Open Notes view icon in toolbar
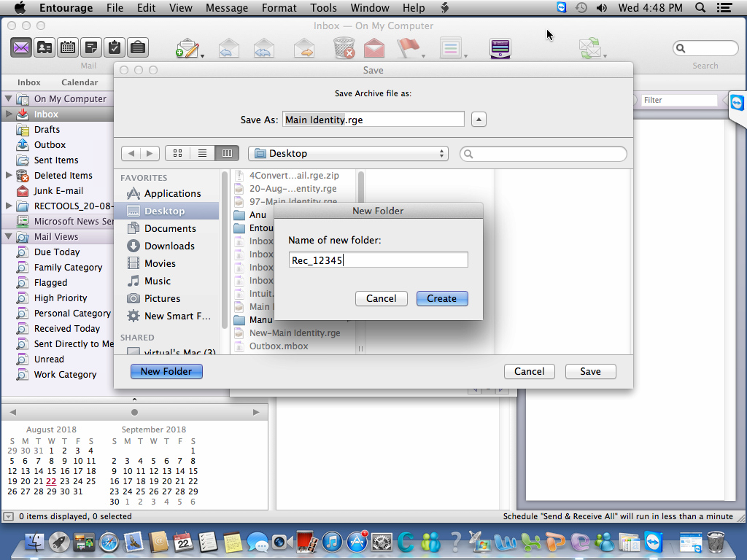 click(x=91, y=47)
